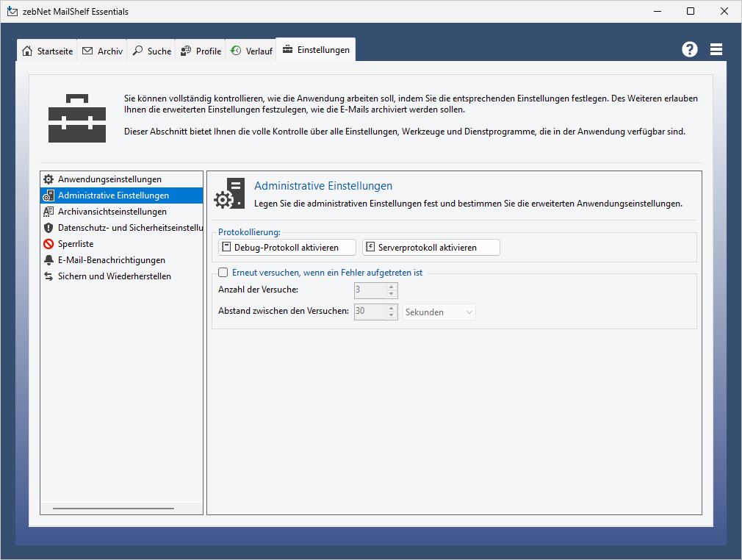Click the gear icon beside Anwendungseinstellungen

pos(48,179)
